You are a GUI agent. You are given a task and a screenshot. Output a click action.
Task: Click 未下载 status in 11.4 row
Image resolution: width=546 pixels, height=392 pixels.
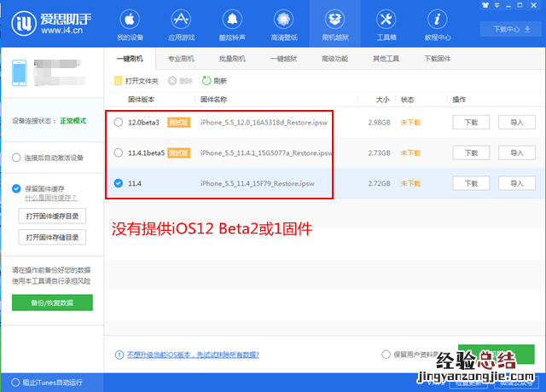click(410, 183)
